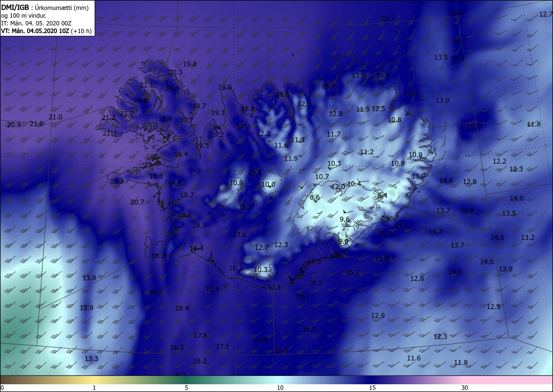This screenshot has height=392, width=553.
Task: Click the 8.6 value over the glacier
Action: tap(315, 197)
